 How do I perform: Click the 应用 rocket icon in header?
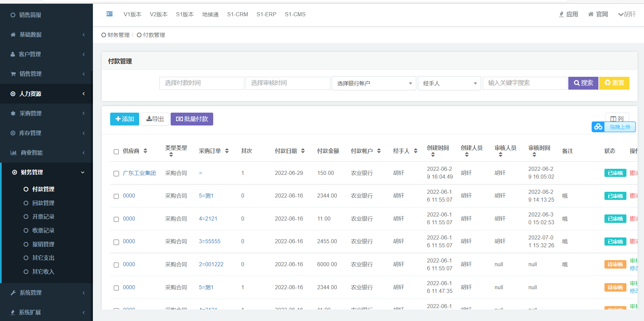point(561,14)
